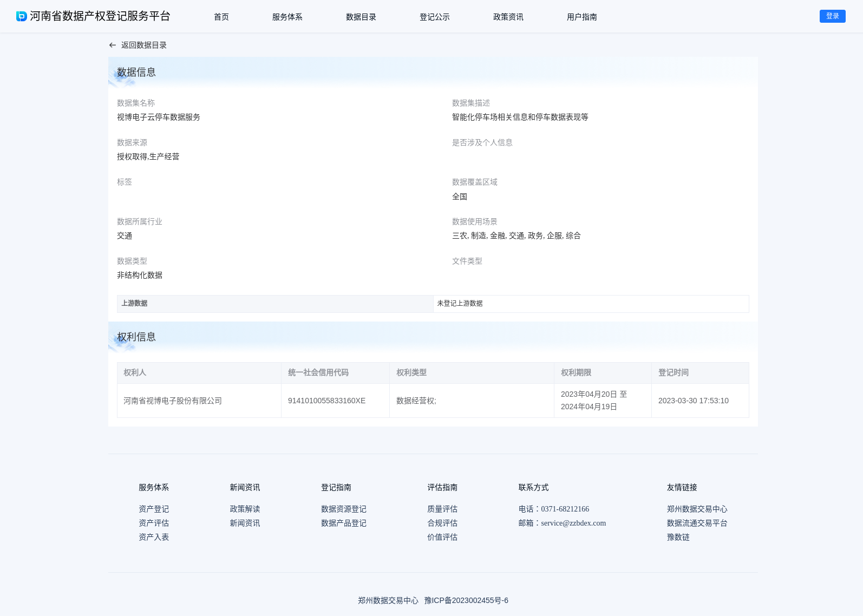Open the footer 政策解读 link
The height and width of the screenshot is (616, 863).
coord(245,509)
